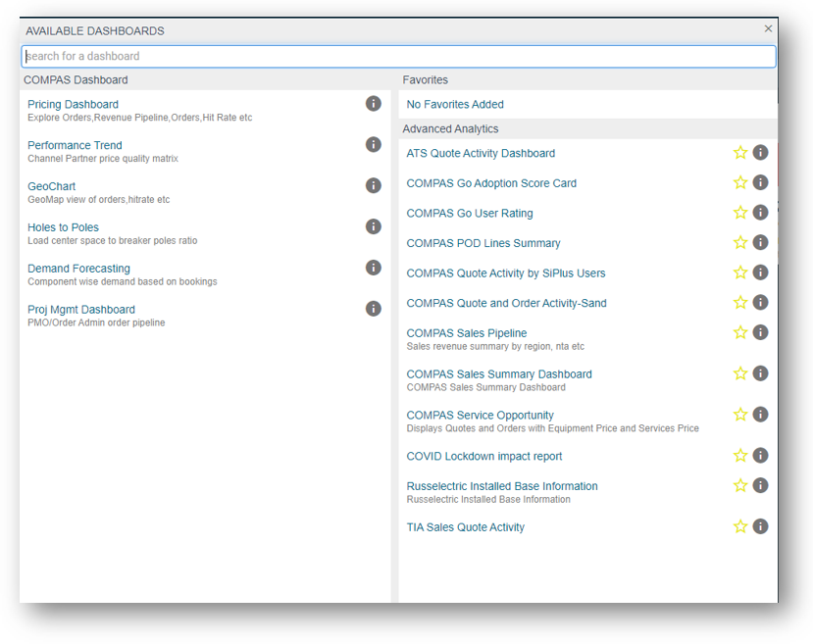Image resolution: width=813 pixels, height=644 pixels.
Task: Show info for COVID Lockdown impact report
Action: click(760, 456)
